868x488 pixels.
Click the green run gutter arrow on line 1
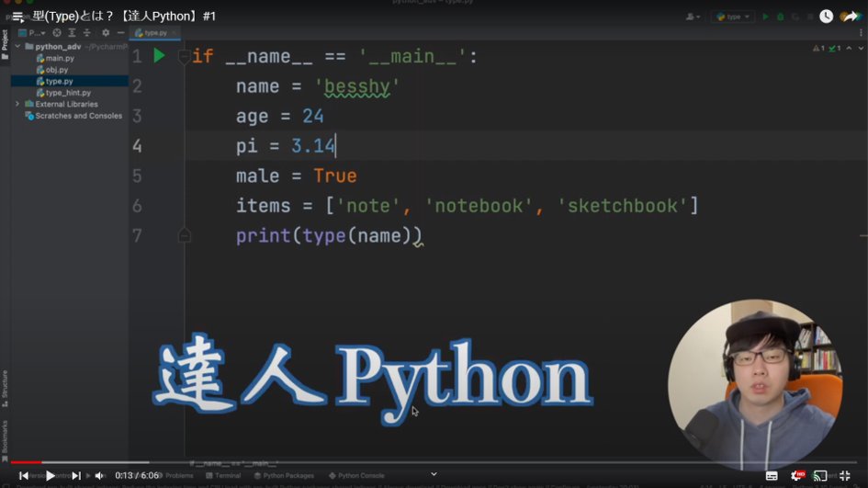click(x=160, y=55)
